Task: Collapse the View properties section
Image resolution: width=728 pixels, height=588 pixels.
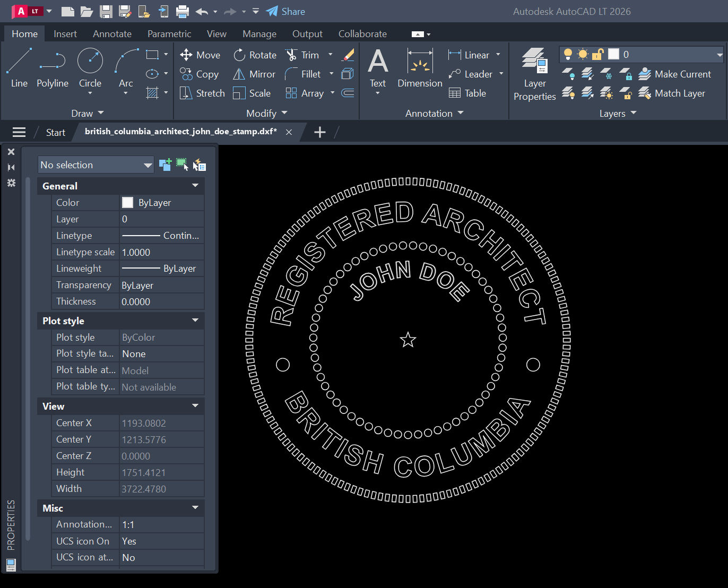Action: coord(195,406)
